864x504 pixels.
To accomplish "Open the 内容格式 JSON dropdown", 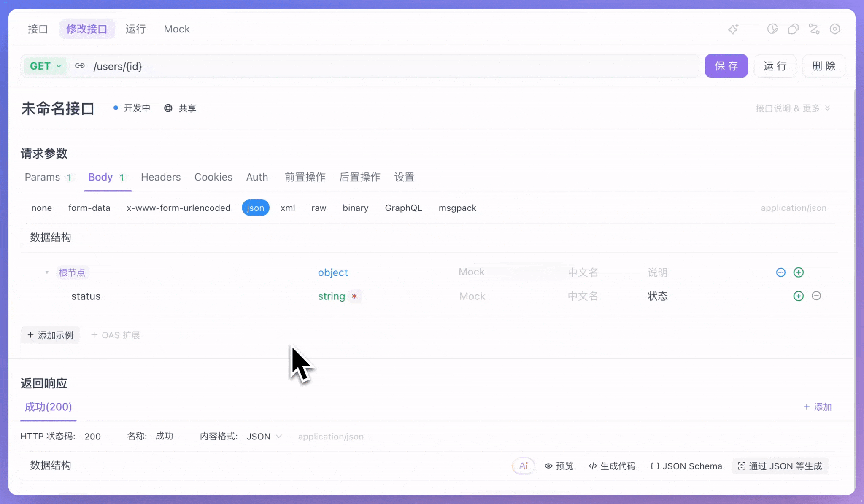I will pos(264,437).
